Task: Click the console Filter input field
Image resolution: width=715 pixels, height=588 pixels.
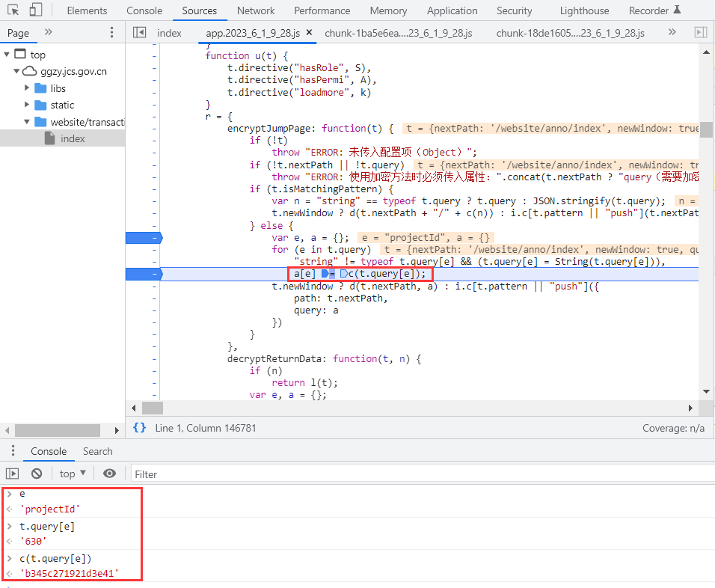Action: pos(419,474)
